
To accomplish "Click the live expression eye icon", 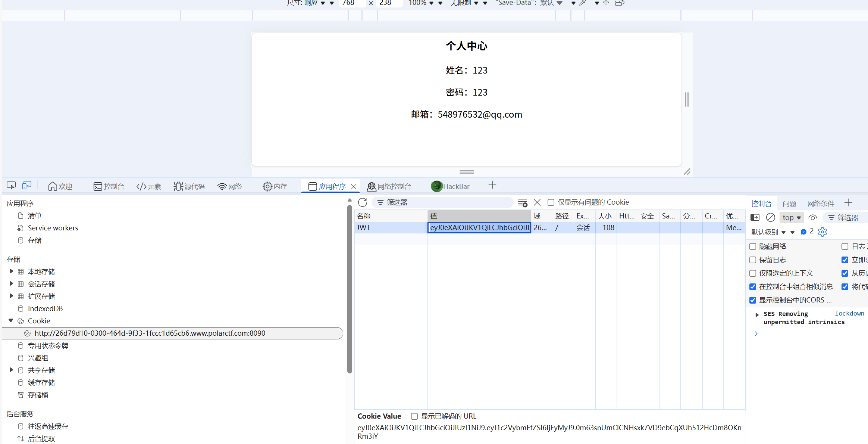I will tap(813, 217).
